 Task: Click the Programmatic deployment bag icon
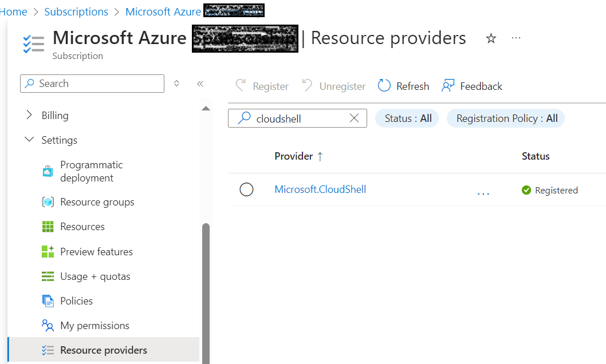(x=48, y=171)
